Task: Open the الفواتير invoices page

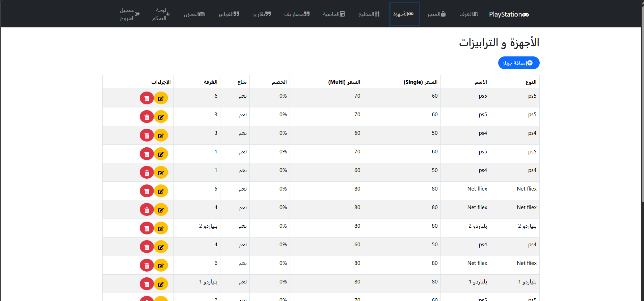Action: click(x=229, y=14)
